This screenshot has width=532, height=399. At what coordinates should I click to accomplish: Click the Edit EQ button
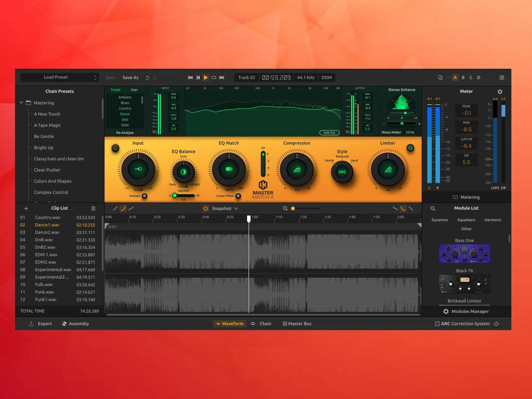coord(329,132)
